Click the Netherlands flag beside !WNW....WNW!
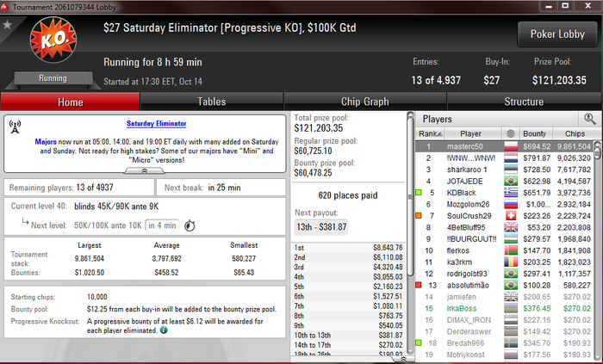 coord(511,158)
